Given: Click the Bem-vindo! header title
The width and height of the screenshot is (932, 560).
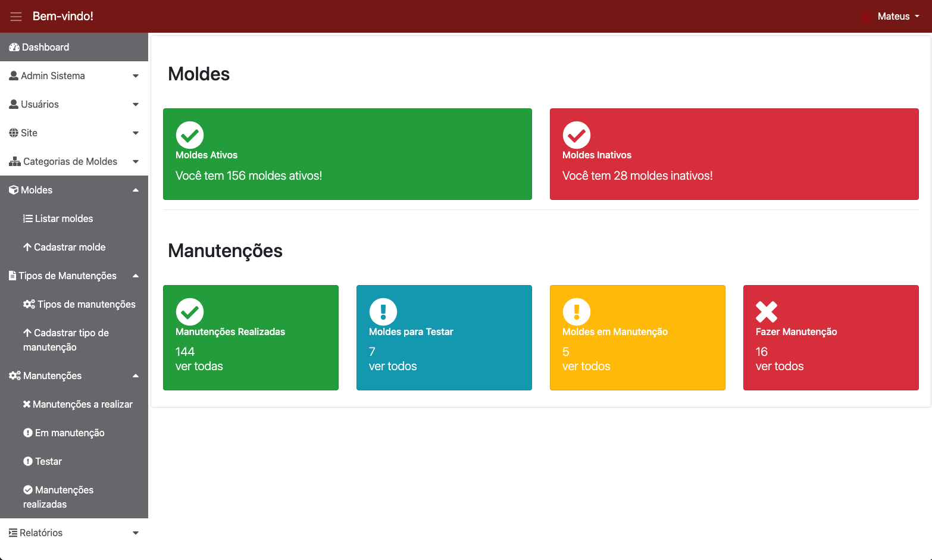Looking at the screenshot, I should 63,17.
